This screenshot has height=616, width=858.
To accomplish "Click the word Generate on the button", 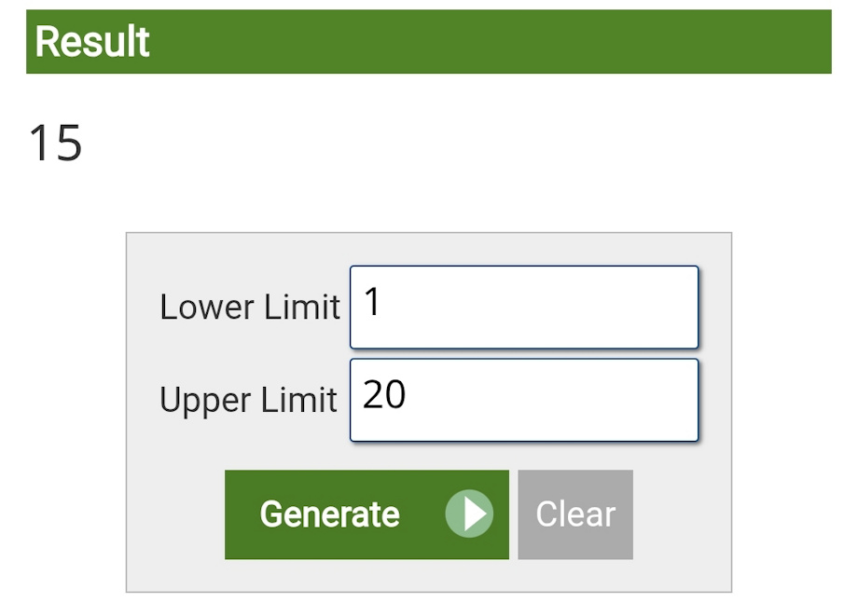I will [329, 514].
